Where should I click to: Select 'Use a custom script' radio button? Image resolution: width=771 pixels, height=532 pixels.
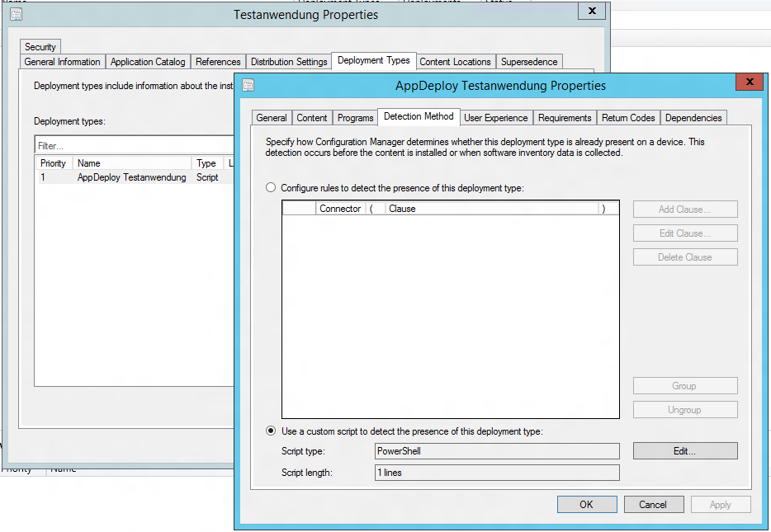271,431
